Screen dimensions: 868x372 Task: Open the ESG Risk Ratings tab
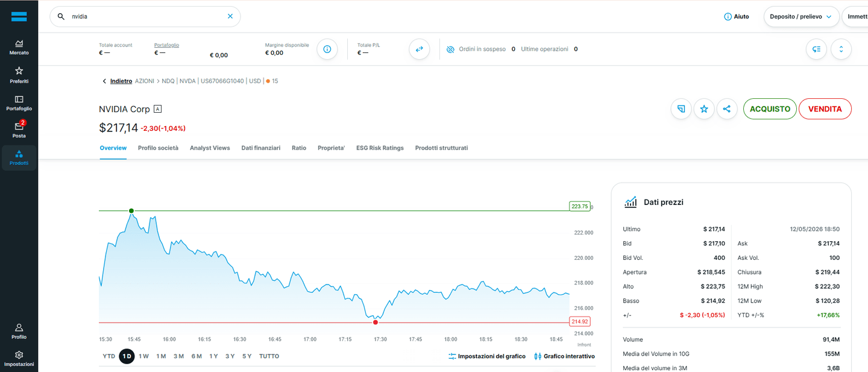click(380, 148)
